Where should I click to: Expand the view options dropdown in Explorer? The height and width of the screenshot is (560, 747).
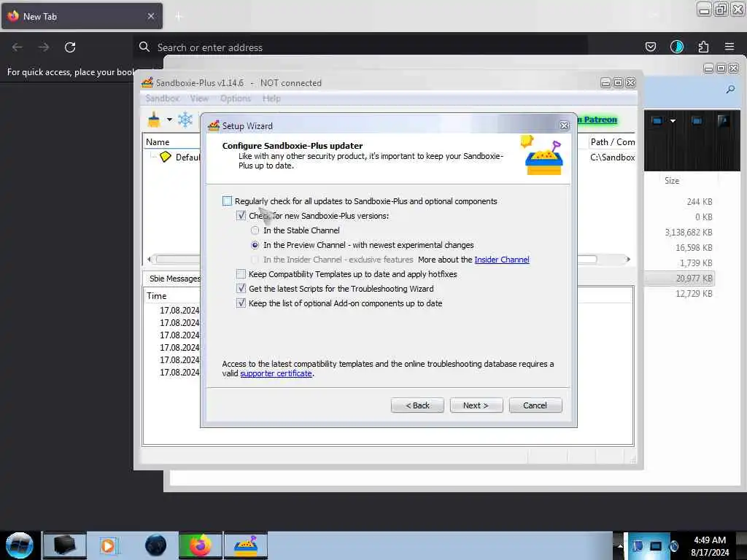(673, 121)
